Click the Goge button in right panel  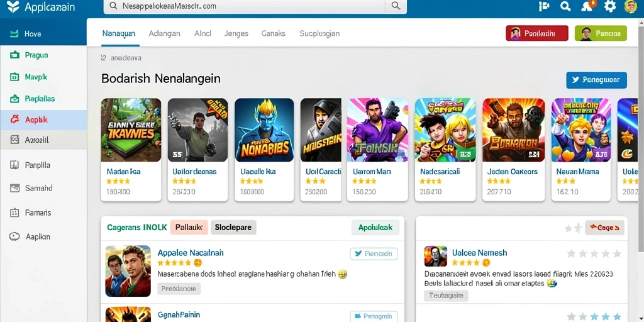point(604,227)
